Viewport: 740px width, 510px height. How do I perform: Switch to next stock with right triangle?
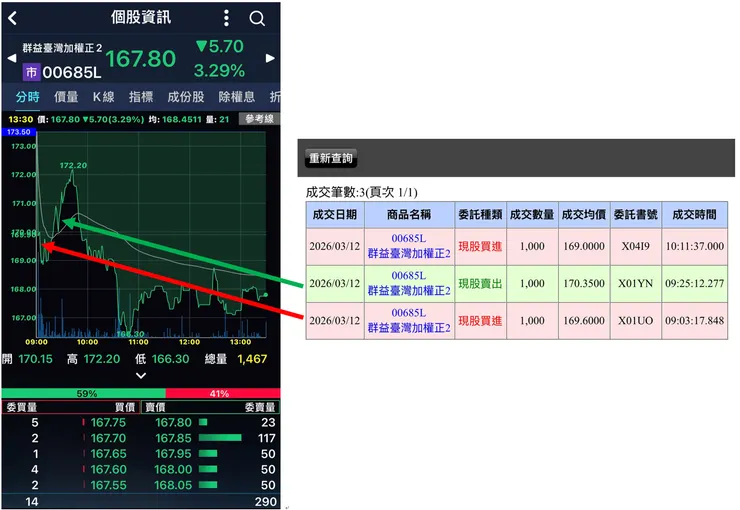[x=270, y=58]
